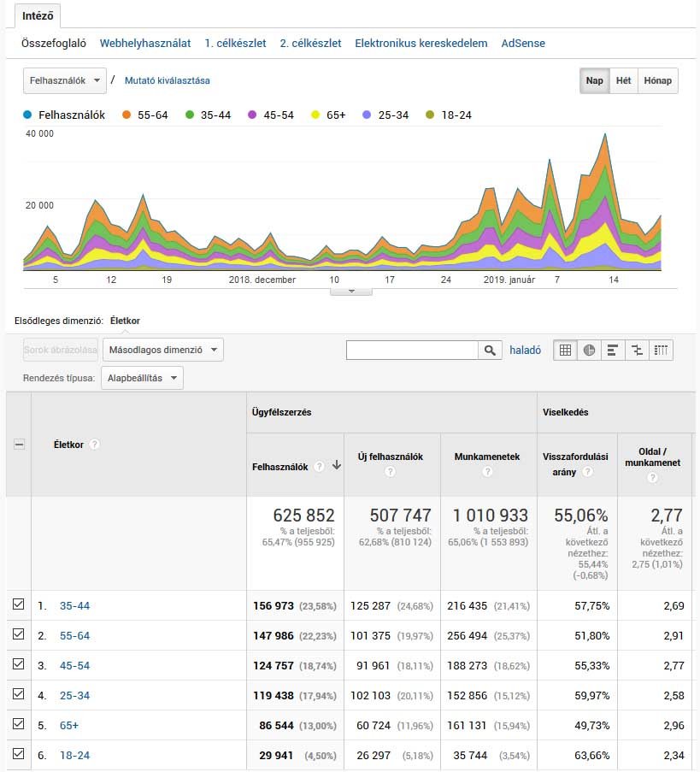Image resolution: width=700 pixels, height=772 pixels.
Task: Click help icon next to Életkor
Action: [95, 445]
